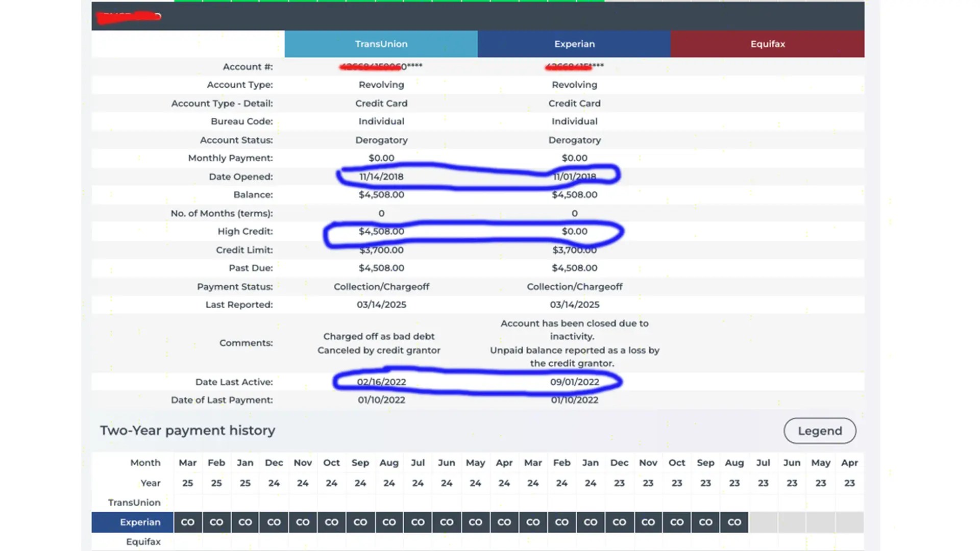
Task: Click Experian's CO cell for Jan 25
Action: click(245, 522)
